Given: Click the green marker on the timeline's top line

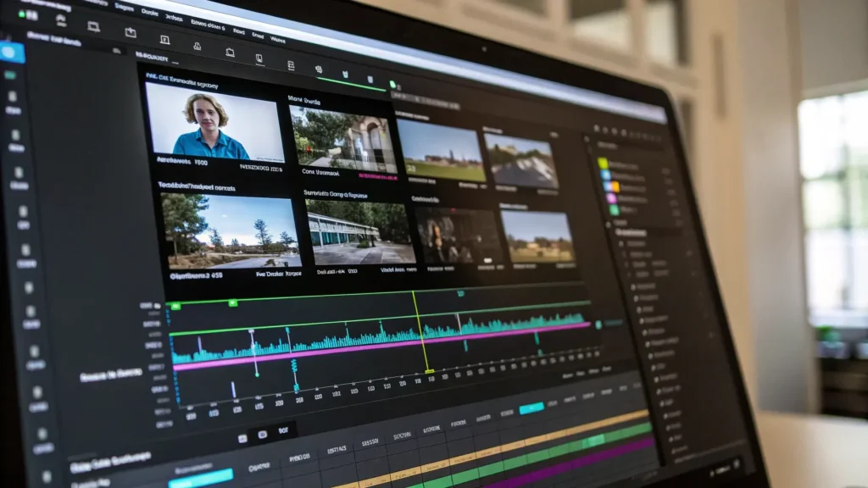Looking at the screenshot, I should click(x=175, y=305).
